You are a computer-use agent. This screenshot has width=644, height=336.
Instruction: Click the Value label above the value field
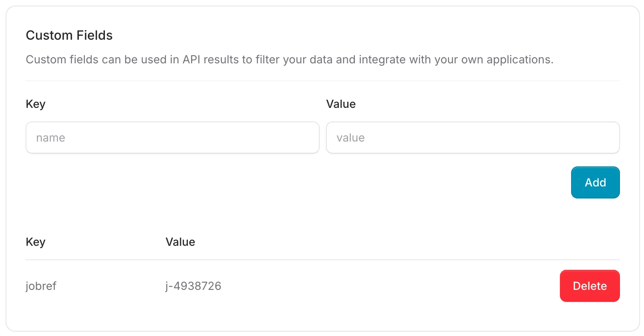tap(341, 104)
